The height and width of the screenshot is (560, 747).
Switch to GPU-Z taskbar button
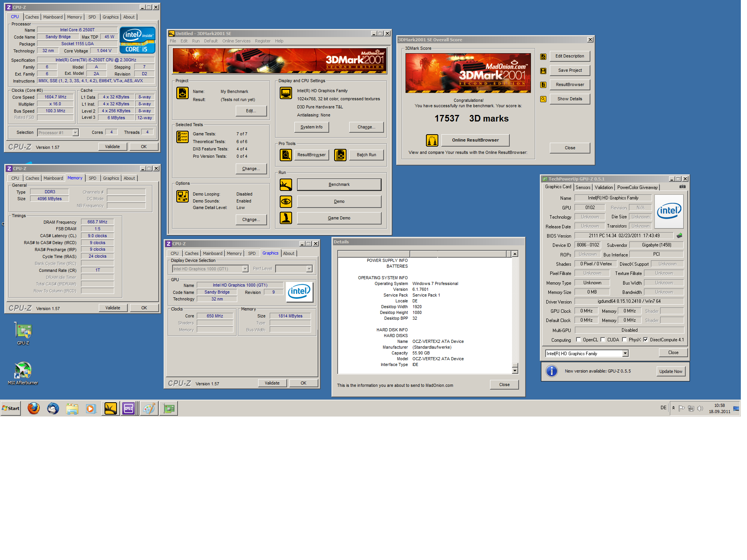pyautogui.click(x=169, y=408)
